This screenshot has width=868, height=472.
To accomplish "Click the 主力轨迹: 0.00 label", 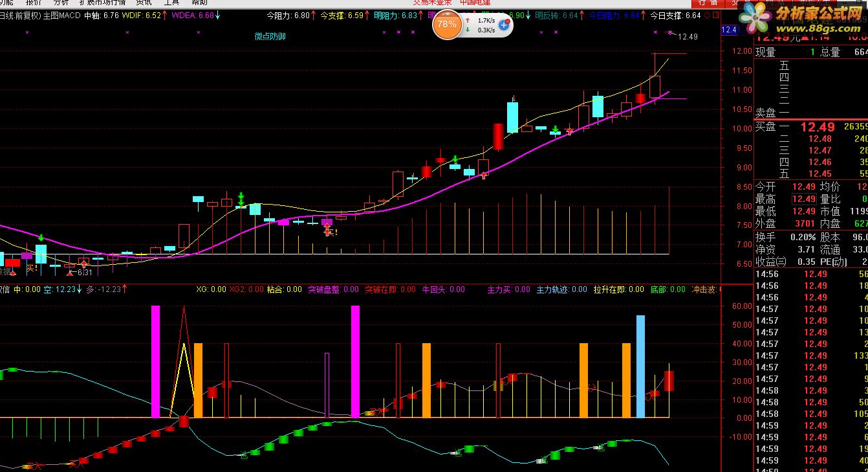I will (562, 289).
